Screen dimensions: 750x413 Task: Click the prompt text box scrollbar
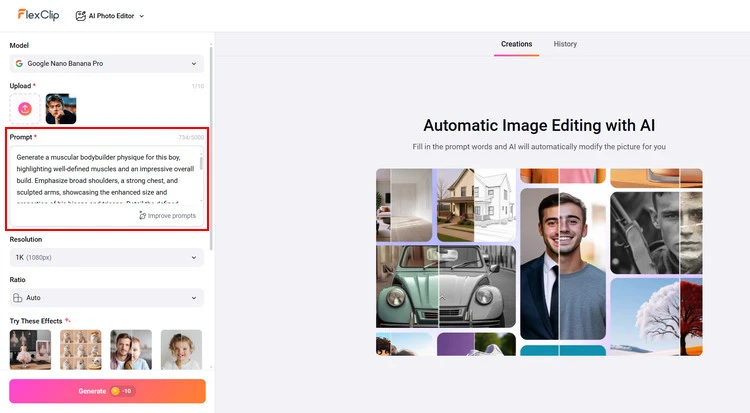click(201, 164)
